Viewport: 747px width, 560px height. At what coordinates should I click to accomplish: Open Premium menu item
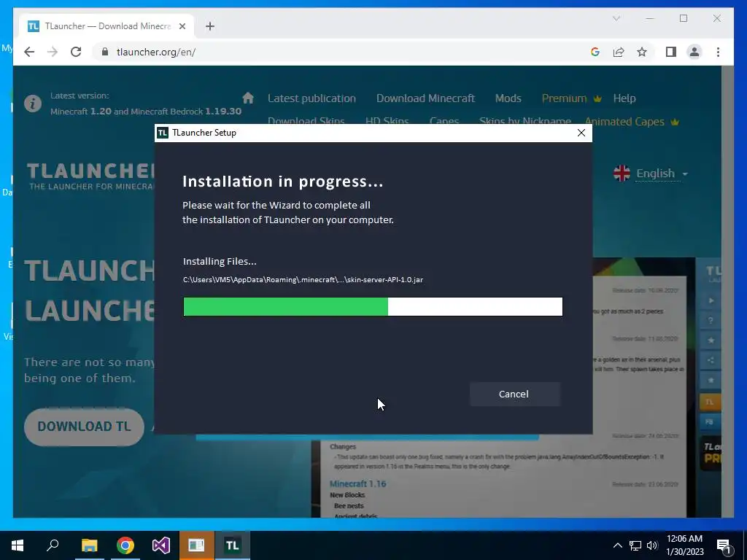(572, 98)
